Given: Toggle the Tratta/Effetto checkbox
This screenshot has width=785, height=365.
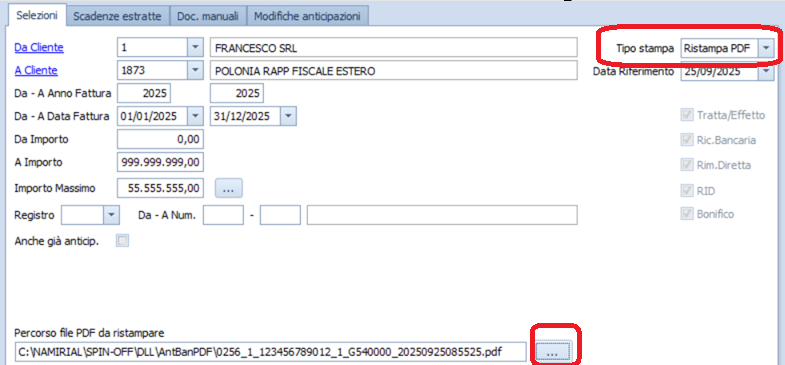Looking at the screenshot, I should click(x=686, y=115).
